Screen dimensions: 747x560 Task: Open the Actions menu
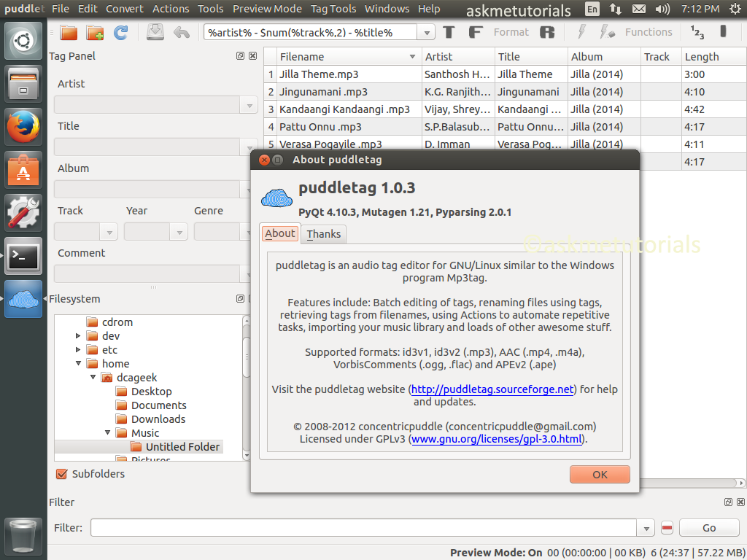pyautogui.click(x=171, y=9)
